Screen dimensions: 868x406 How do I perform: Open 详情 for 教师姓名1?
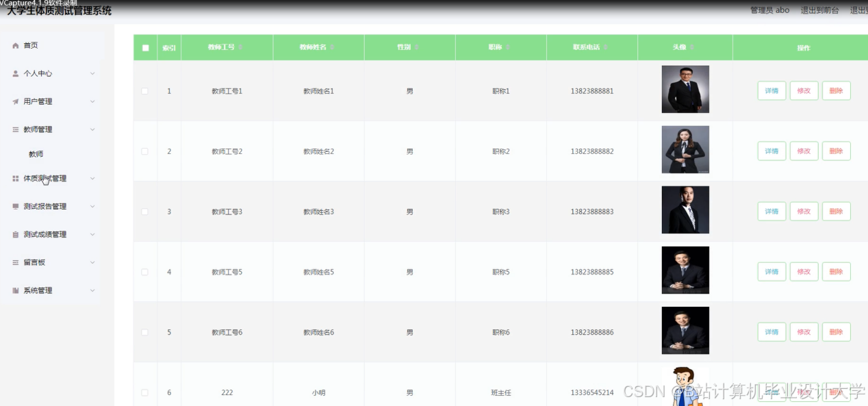pyautogui.click(x=771, y=91)
